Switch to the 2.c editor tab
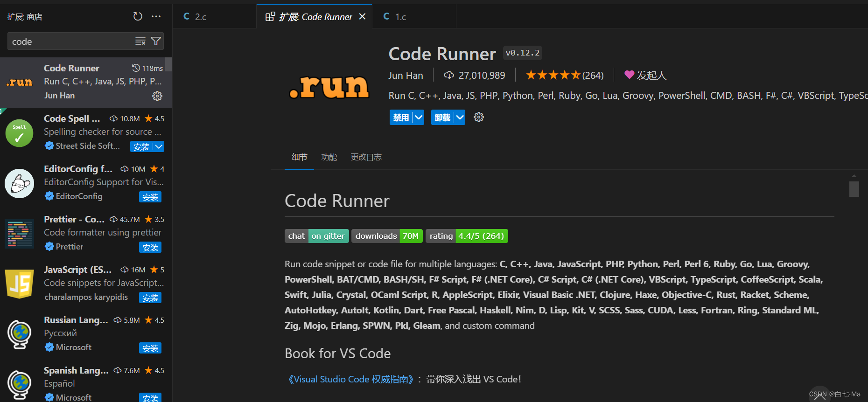This screenshot has height=402, width=868. click(214, 16)
